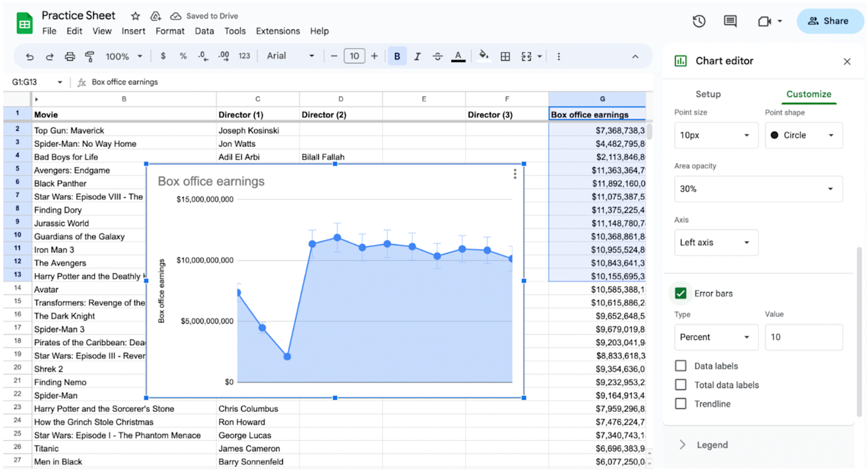Viewport: 868px width, 475px height.
Task: Click the print icon
Action: pos(70,56)
